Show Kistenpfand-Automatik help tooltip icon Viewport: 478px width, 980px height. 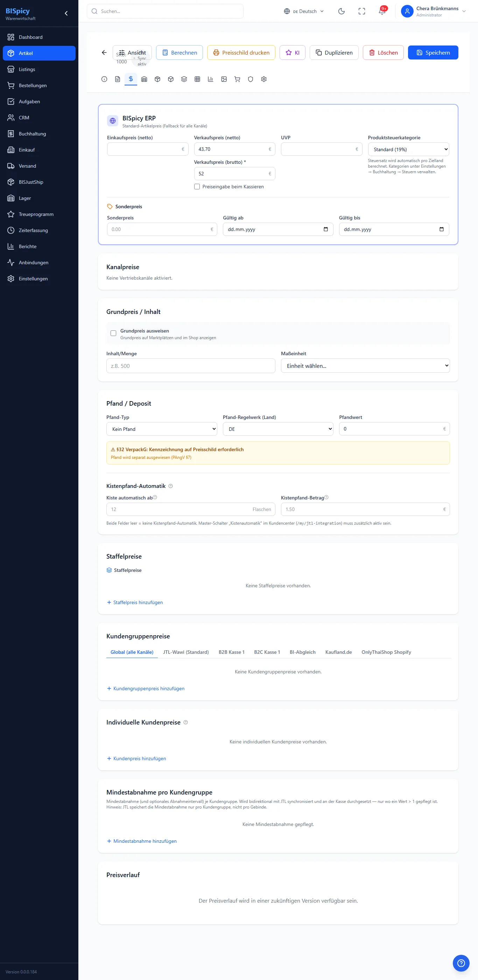pyautogui.click(x=171, y=486)
